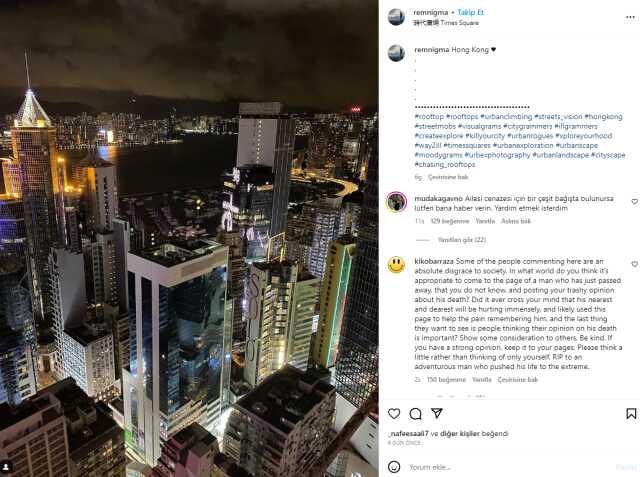The height and width of the screenshot is (477, 640).
Task: Open the Times Square location link
Action: (446, 23)
